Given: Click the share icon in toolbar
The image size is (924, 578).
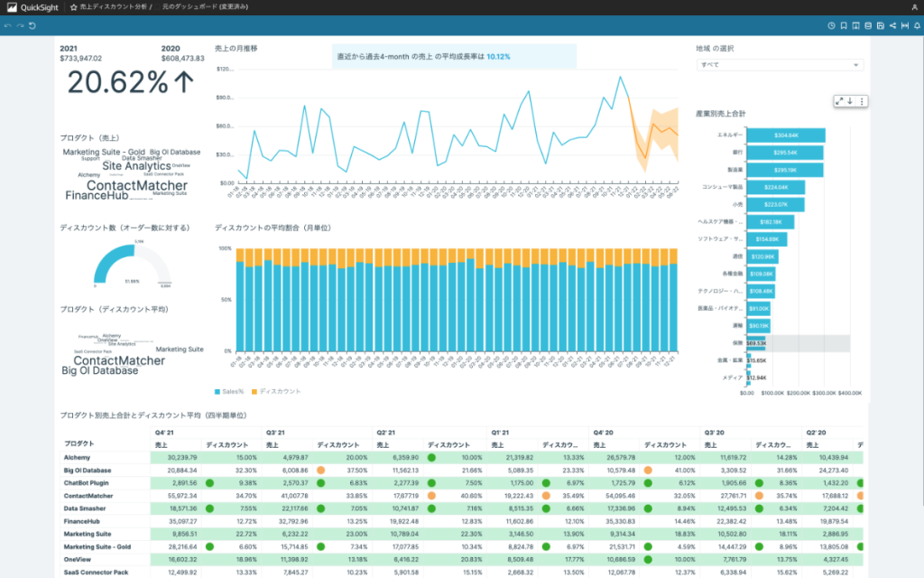Looking at the screenshot, I should click(x=892, y=26).
